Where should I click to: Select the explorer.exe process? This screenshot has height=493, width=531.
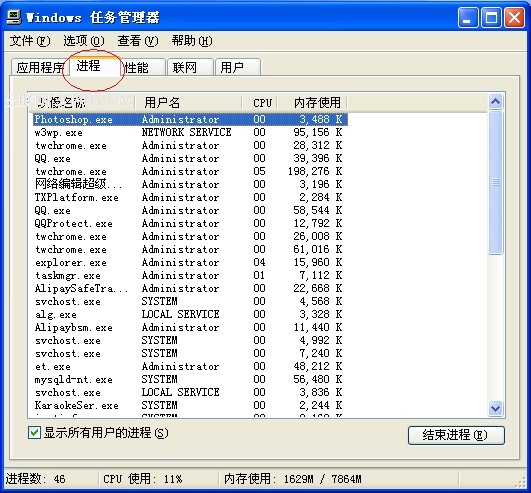(x=190, y=262)
